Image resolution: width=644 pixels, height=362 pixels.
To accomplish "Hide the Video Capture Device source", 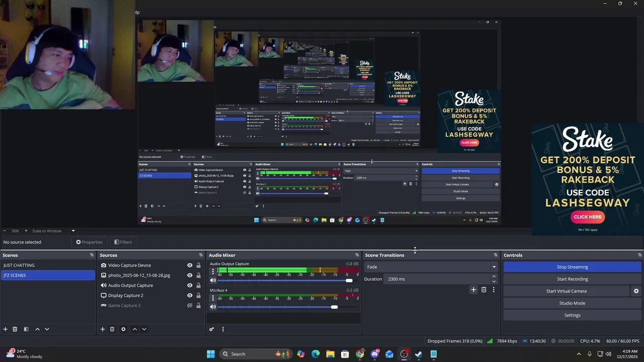I will click(190, 265).
